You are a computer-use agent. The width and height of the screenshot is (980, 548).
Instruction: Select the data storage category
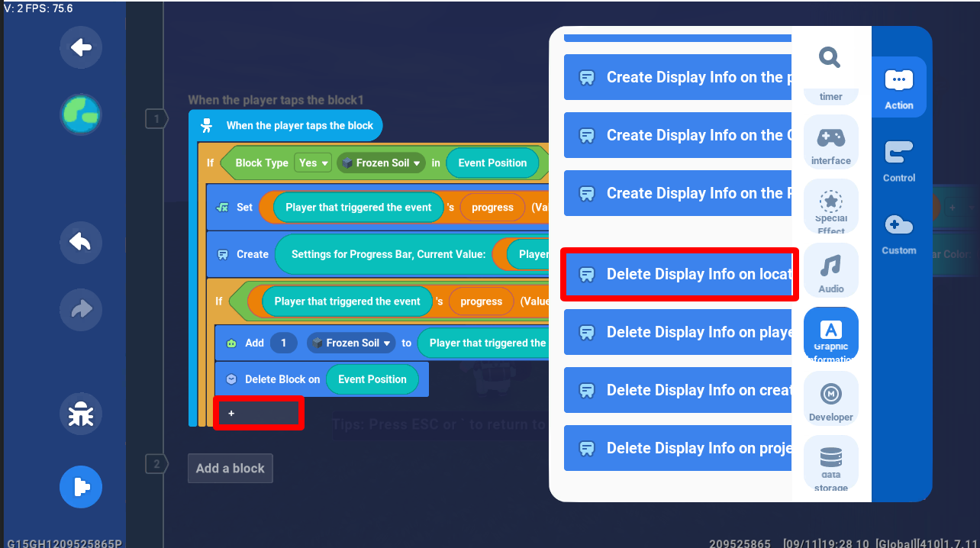click(831, 463)
